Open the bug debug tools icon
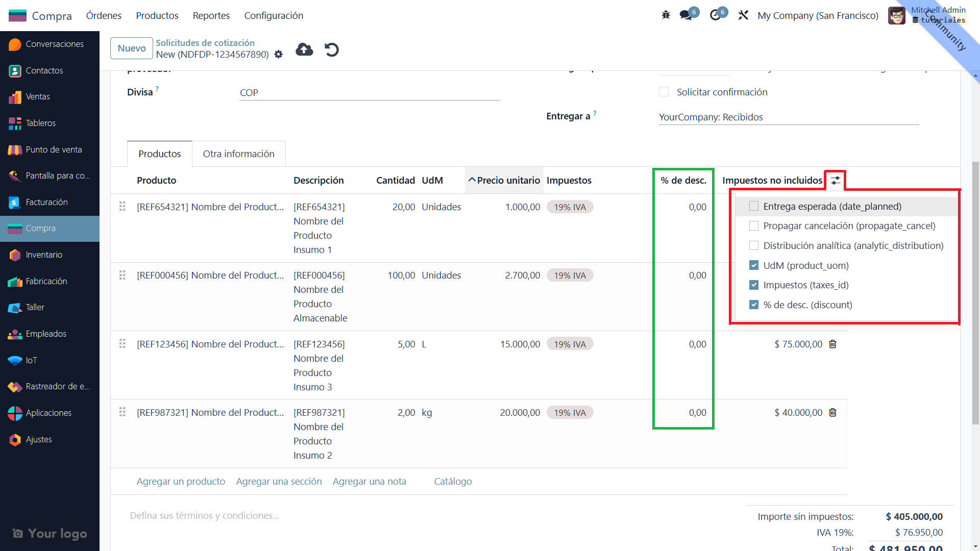The image size is (980, 551). click(666, 15)
